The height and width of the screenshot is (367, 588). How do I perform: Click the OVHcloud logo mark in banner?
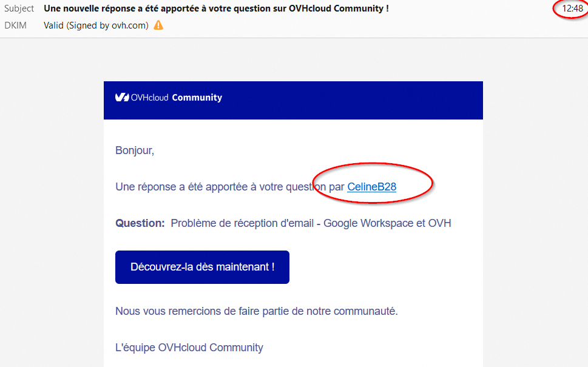click(122, 98)
